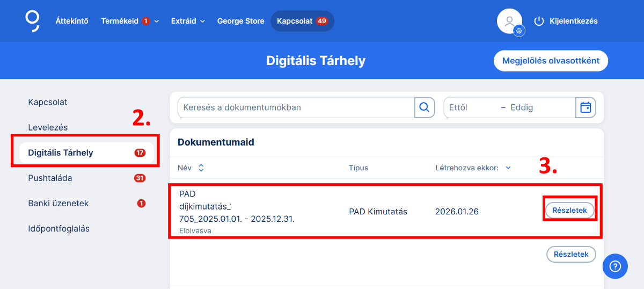Select Levelezés in the sidebar
The height and width of the screenshot is (289, 644).
click(x=48, y=127)
